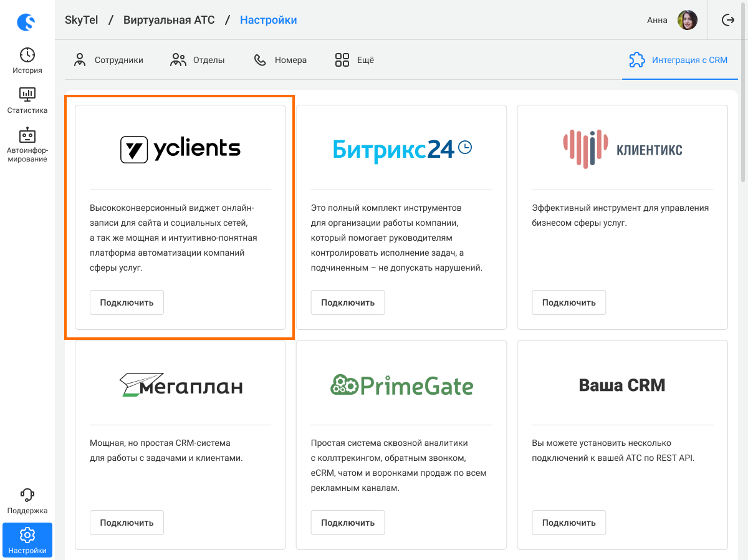Click the Ещё grid icon
Image resolution: width=748 pixels, height=560 pixels.
coord(342,60)
